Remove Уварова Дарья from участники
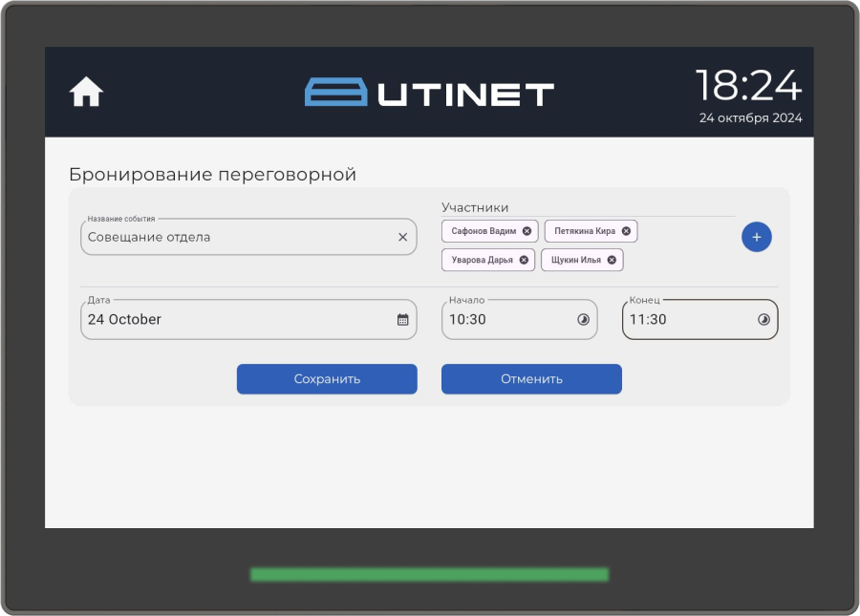 pyautogui.click(x=524, y=259)
